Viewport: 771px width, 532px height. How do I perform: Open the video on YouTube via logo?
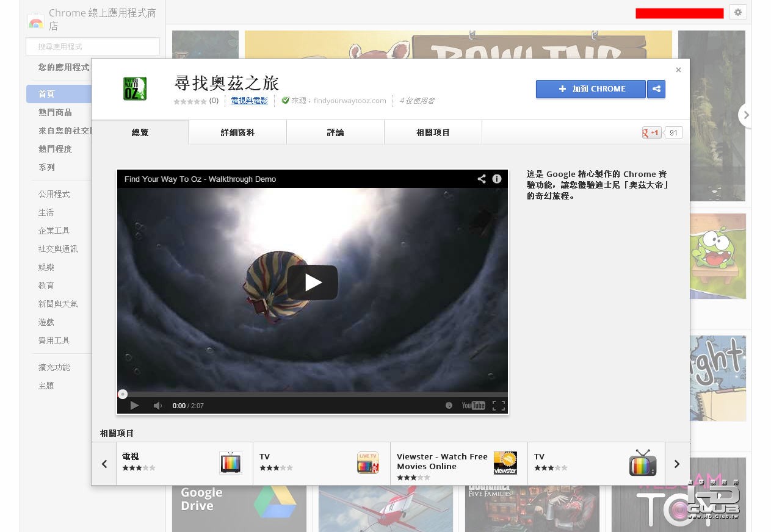(x=473, y=406)
